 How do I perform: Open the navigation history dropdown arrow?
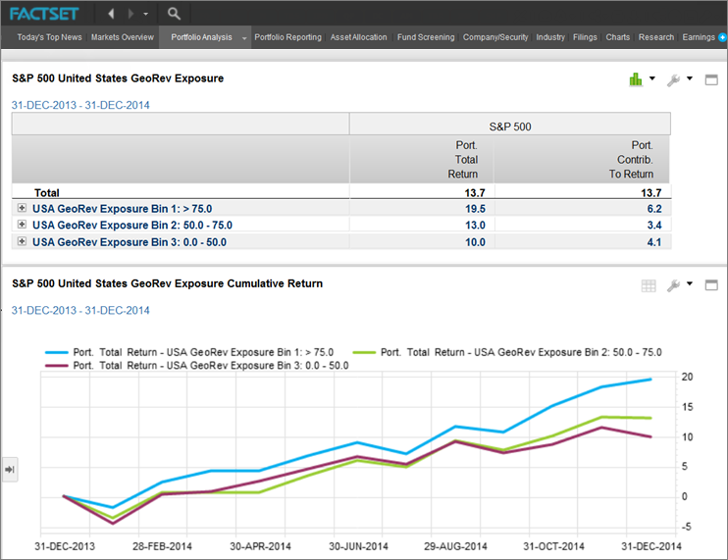coord(146,14)
